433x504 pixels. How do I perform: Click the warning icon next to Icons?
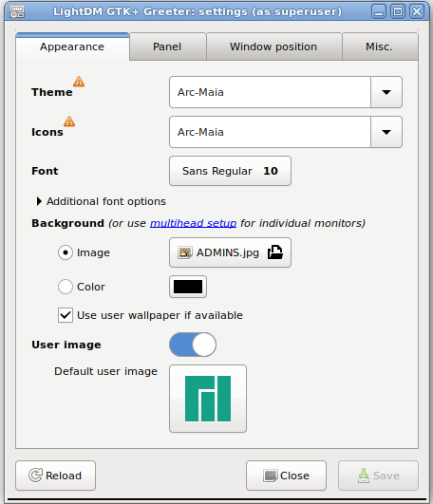[69, 121]
